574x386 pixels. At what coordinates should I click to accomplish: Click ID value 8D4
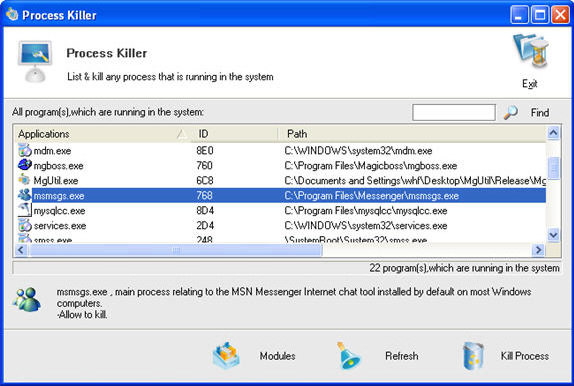pyautogui.click(x=205, y=211)
